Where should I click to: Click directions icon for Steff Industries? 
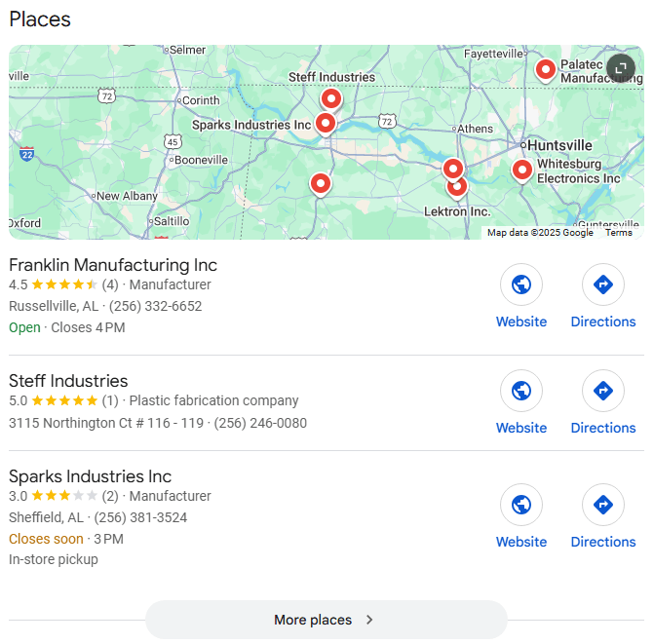tap(602, 391)
